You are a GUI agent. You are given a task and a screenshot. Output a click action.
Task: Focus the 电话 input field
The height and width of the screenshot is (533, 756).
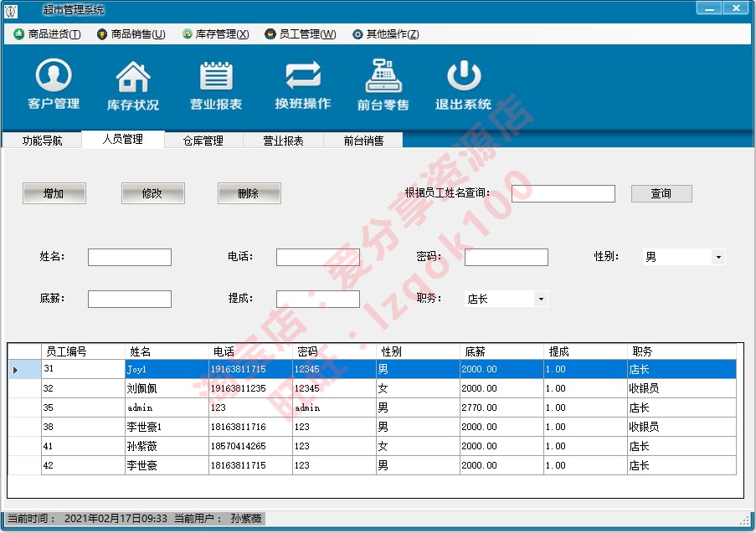tap(318, 258)
